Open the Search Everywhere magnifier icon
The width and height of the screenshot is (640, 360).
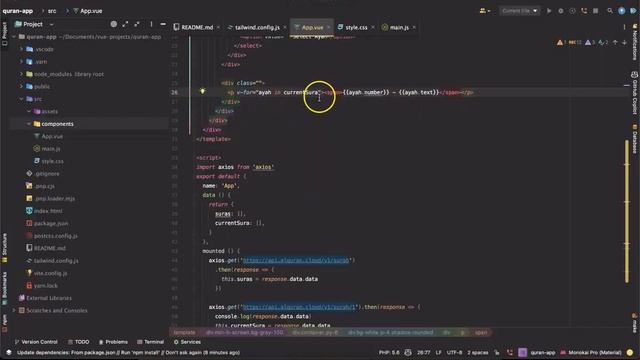[610, 11]
